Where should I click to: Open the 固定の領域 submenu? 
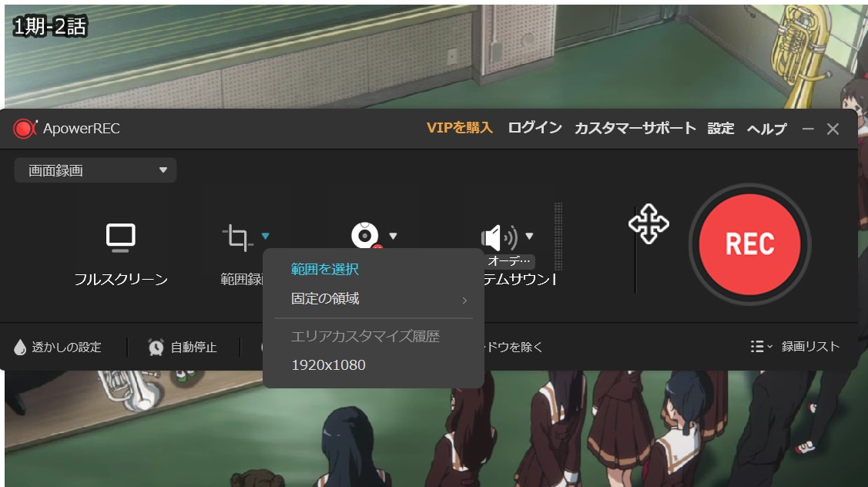point(373,299)
